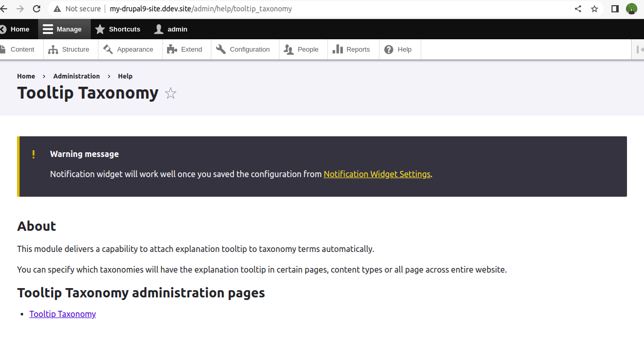This screenshot has height=364, width=644.
Task: Open the Shortcuts menu
Action: tap(118, 29)
